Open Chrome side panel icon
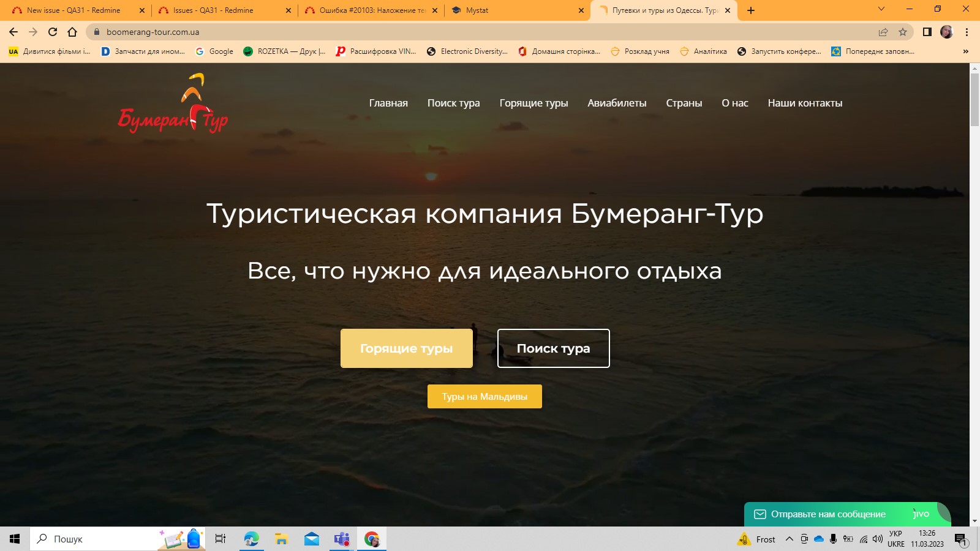 [927, 32]
